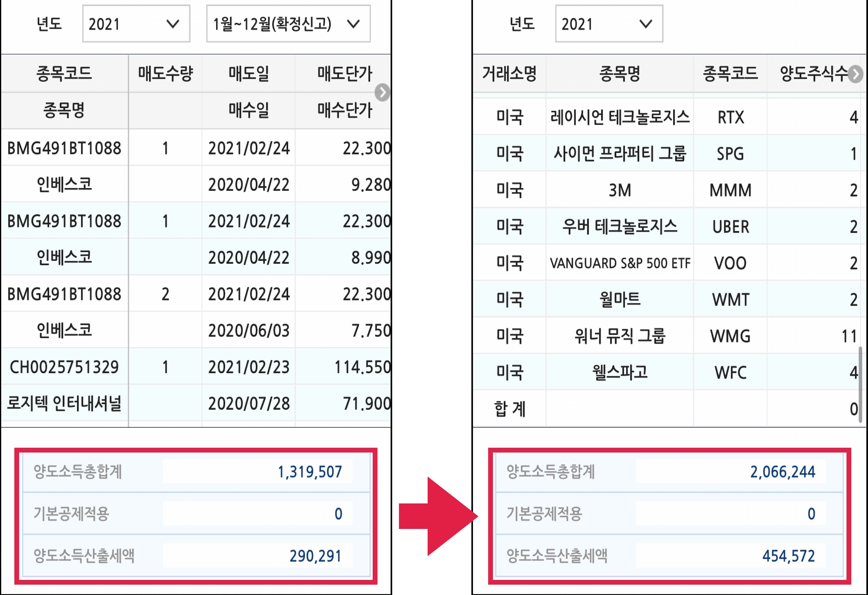Click the 거래소명 column header
Image resolution: width=868 pixels, height=595 pixels.
tap(509, 74)
